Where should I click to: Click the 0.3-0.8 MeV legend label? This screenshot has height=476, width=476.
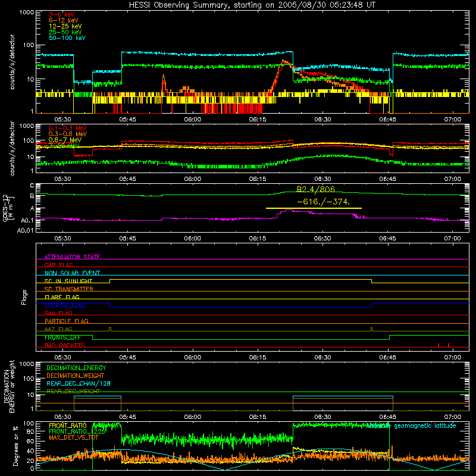68,134
